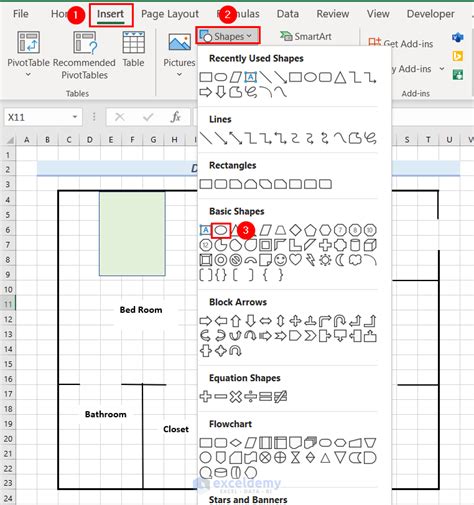This screenshot has height=505, width=474.
Task: Select row 11 header
Action: pos(8,304)
